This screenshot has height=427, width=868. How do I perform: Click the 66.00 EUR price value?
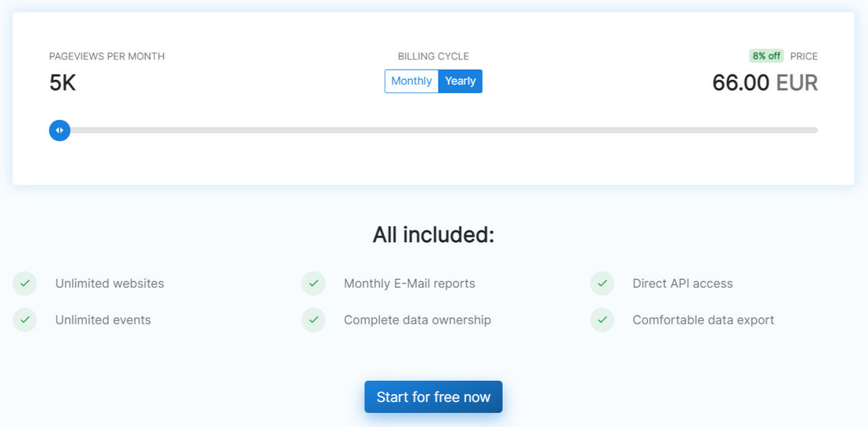point(765,82)
